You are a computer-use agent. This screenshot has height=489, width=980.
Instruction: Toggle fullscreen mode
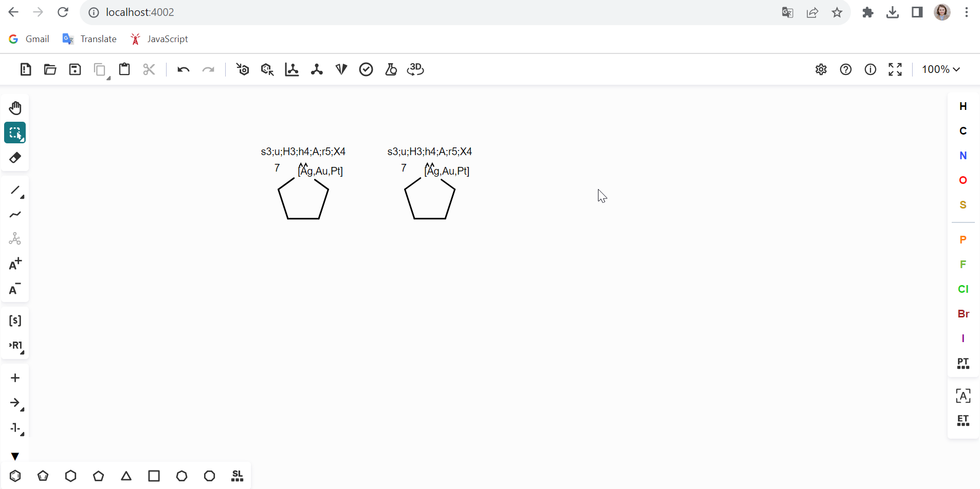(x=895, y=69)
